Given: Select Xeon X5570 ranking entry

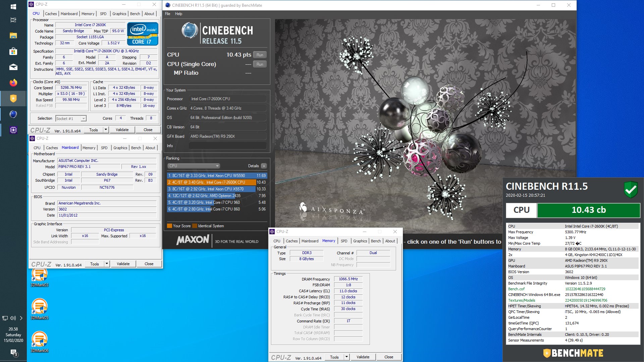Looking at the screenshot, I should [x=217, y=189].
